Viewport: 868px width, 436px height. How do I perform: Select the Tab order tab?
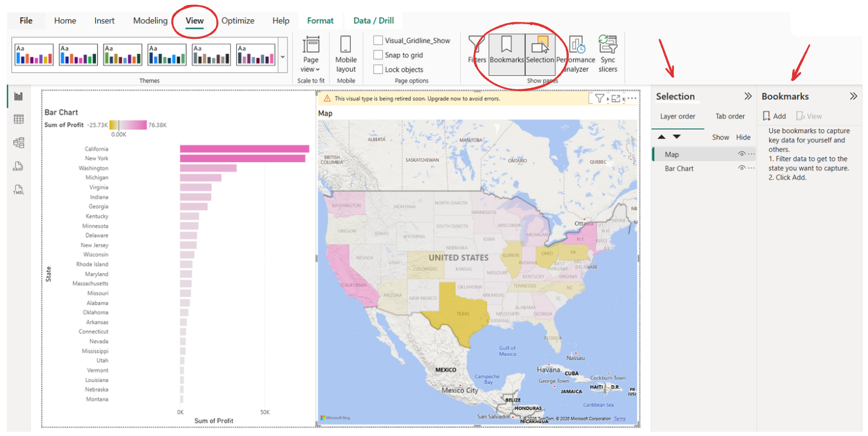[x=730, y=116]
